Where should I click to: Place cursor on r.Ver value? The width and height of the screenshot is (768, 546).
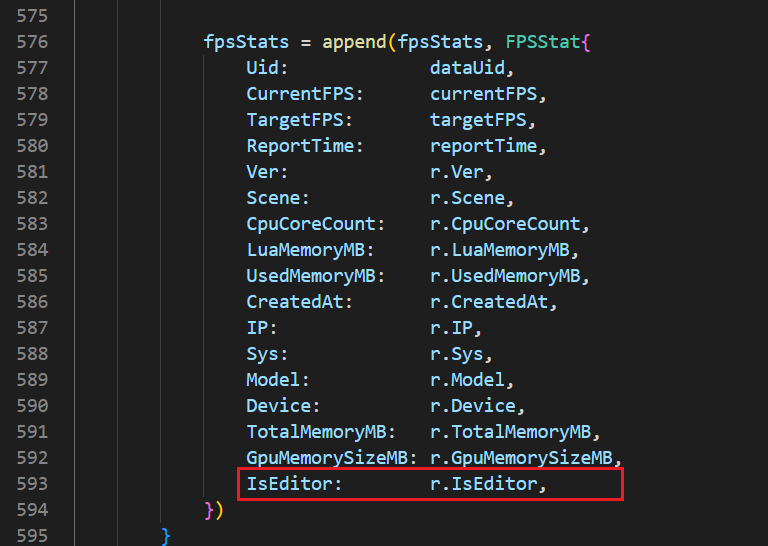click(456, 172)
